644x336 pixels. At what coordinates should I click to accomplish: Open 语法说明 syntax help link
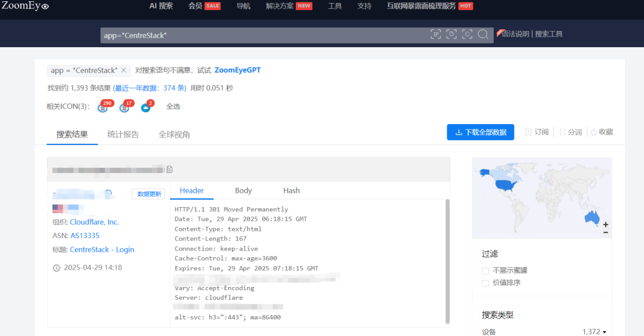click(515, 34)
